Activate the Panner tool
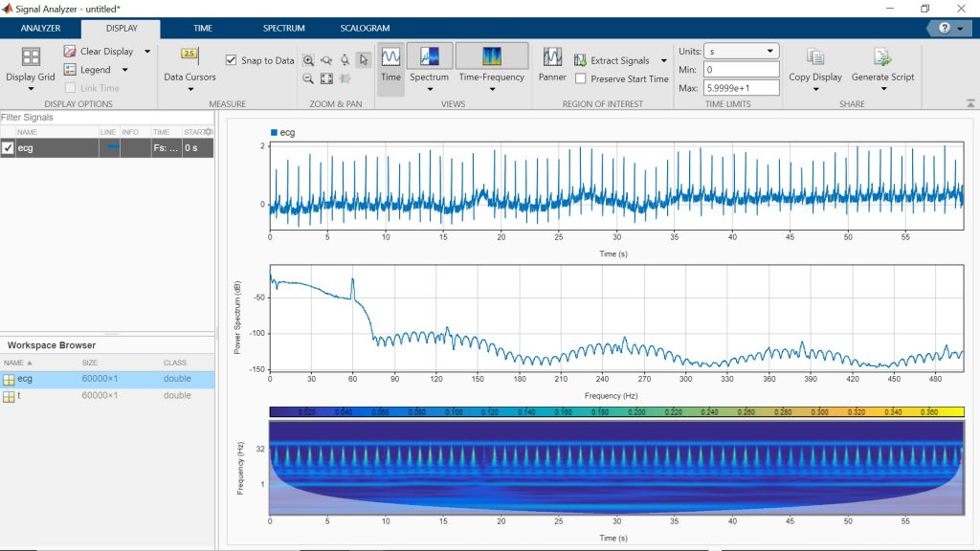980x551 pixels. point(552,57)
